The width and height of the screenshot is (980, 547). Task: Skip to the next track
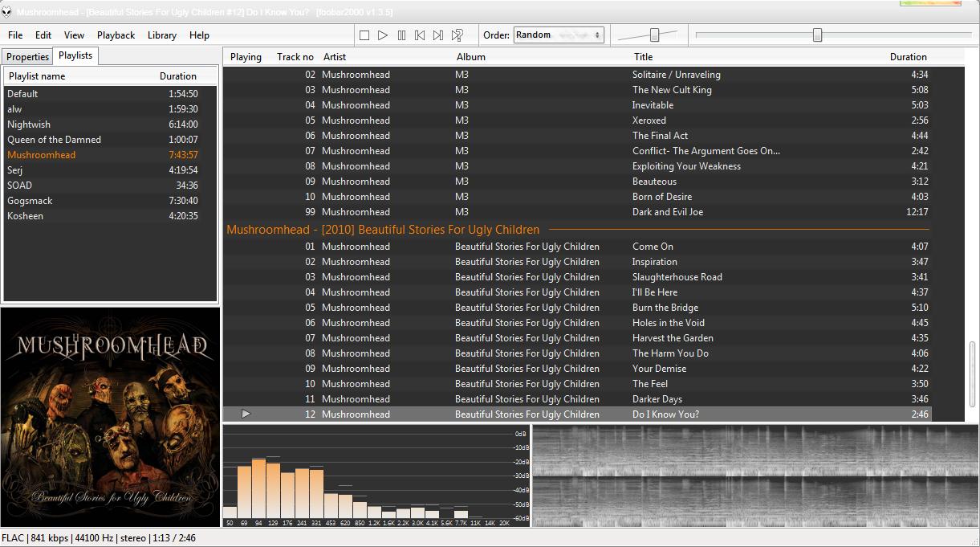[438, 35]
